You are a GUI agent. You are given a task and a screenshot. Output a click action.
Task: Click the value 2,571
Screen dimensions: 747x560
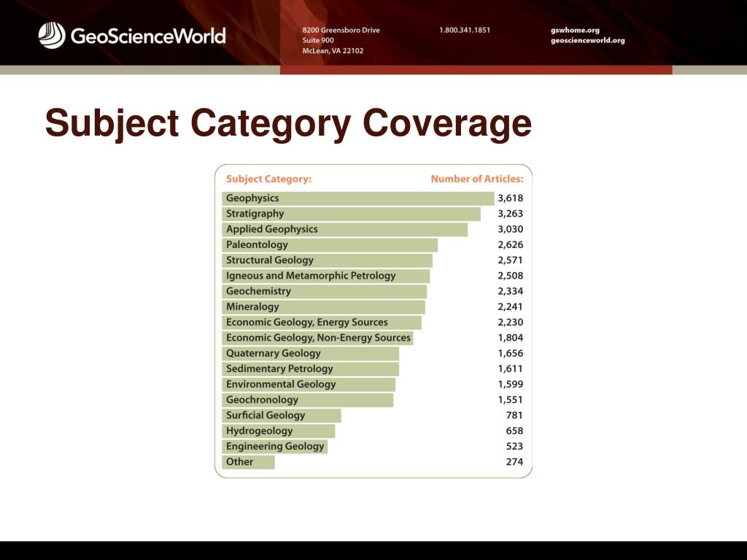[x=510, y=260]
